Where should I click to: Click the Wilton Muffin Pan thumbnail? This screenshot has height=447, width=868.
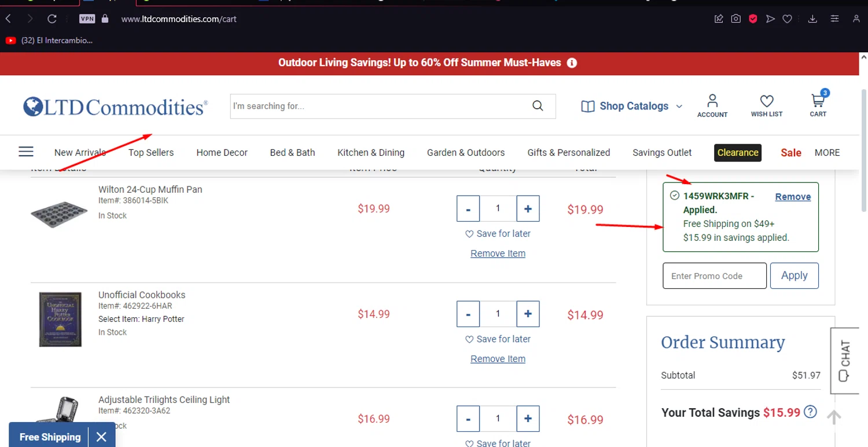pyautogui.click(x=59, y=214)
